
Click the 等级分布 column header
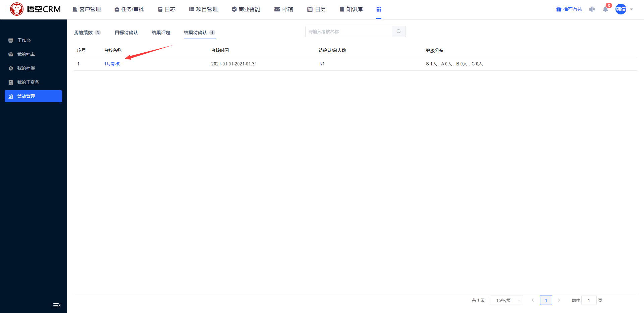pyautogui.click(x=435, y=50)
